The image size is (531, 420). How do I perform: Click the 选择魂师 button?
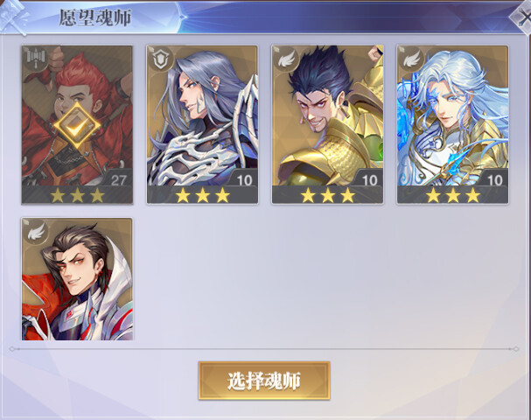264,381
